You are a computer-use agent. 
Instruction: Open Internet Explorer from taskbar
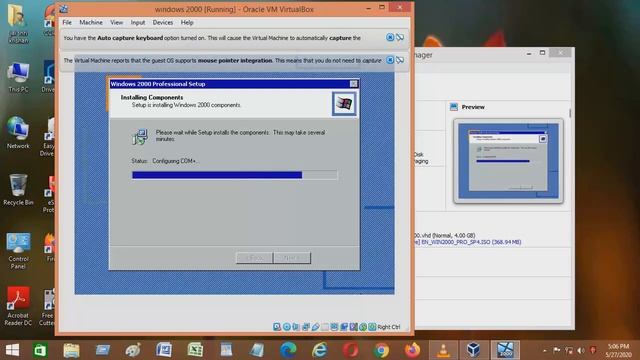[319, 350]
